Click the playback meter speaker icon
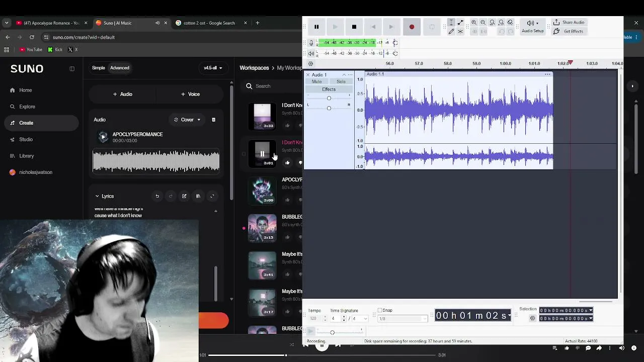 pyautogui.click(x=311, y=53)
